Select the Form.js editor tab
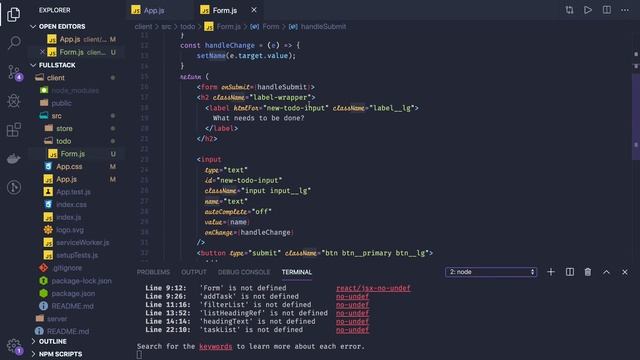 pos(224,11)
